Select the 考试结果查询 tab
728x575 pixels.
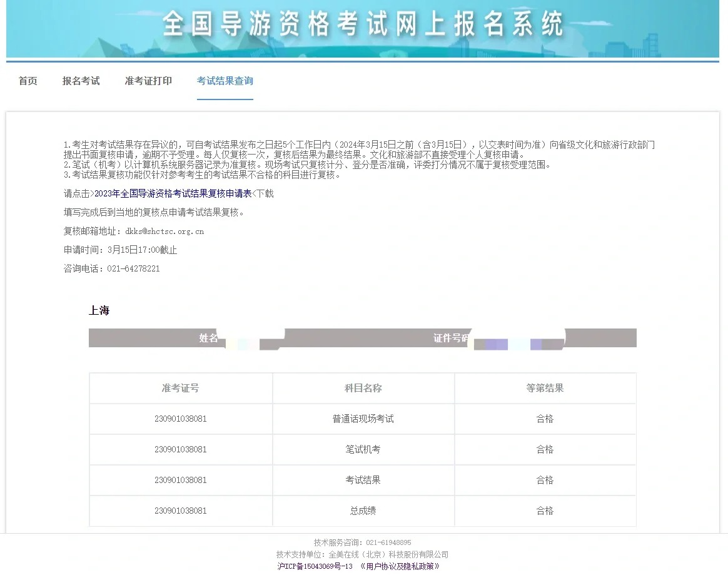pos(225,80)
